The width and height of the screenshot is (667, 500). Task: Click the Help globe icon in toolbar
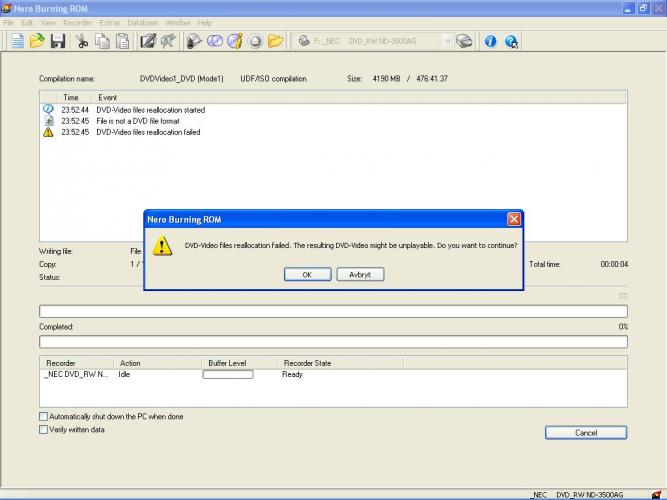point(511,41)
